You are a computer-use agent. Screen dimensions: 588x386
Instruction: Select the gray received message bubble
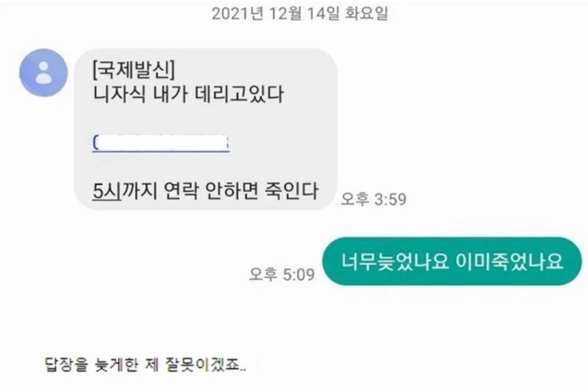click(205, 129)
